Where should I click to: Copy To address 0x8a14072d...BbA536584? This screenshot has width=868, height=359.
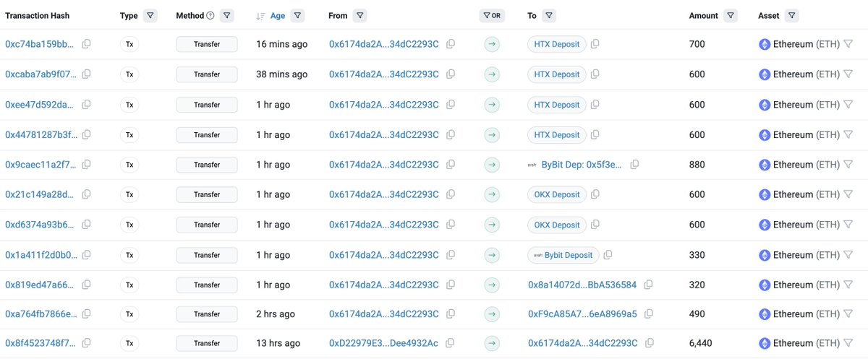[649, 285]
